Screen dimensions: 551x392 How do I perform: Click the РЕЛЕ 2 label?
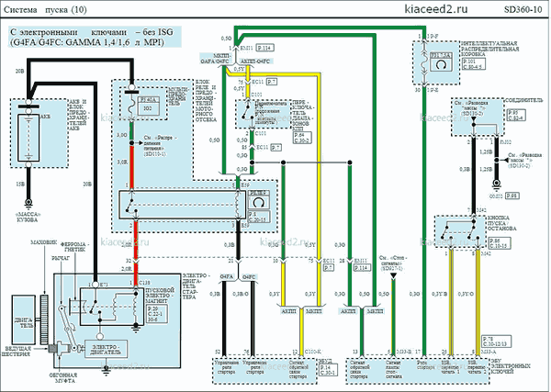click(259, 193)
